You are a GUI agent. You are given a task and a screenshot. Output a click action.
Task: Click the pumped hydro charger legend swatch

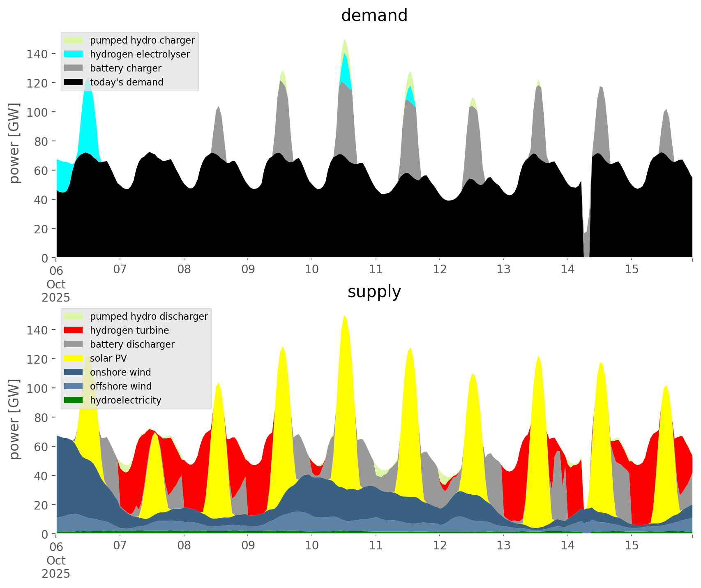click(74, 40)
